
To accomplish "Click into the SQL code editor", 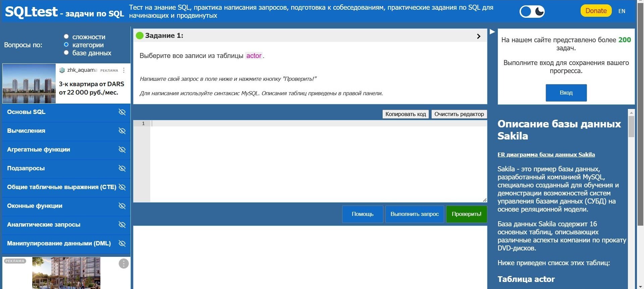I will point(318,161).
